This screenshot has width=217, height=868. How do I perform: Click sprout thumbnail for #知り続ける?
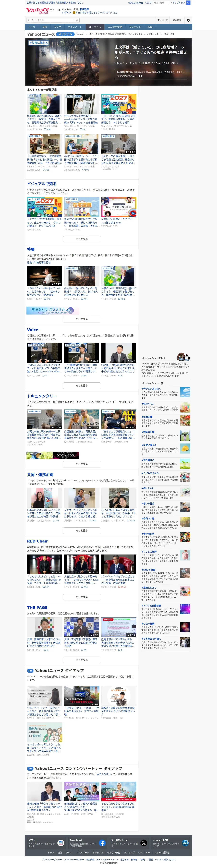pos(185,464)
